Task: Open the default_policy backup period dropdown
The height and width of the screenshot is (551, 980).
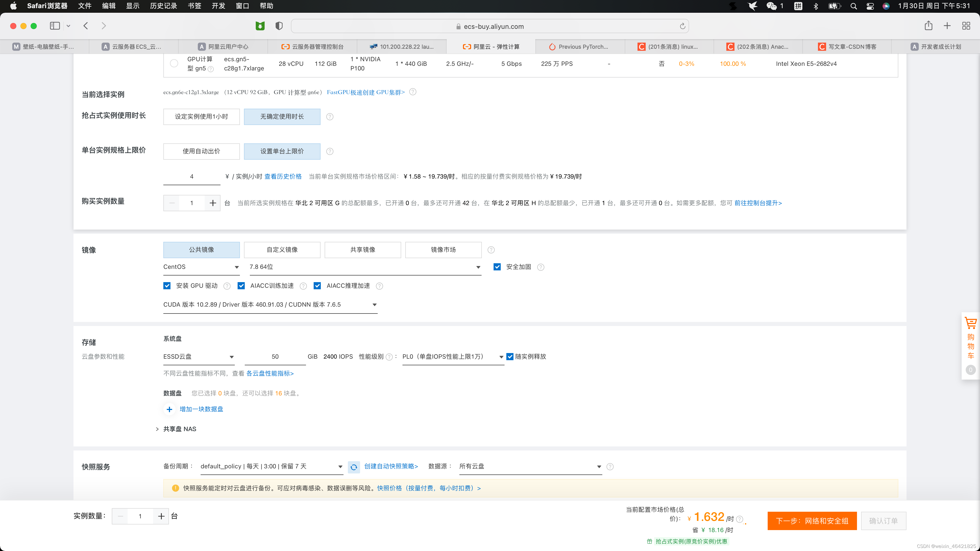Action: pos(272,467)
